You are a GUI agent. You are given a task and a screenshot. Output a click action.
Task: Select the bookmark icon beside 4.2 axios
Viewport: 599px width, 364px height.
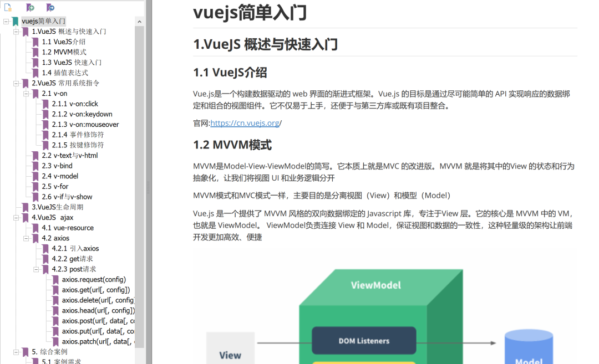[x=34, y=238]
